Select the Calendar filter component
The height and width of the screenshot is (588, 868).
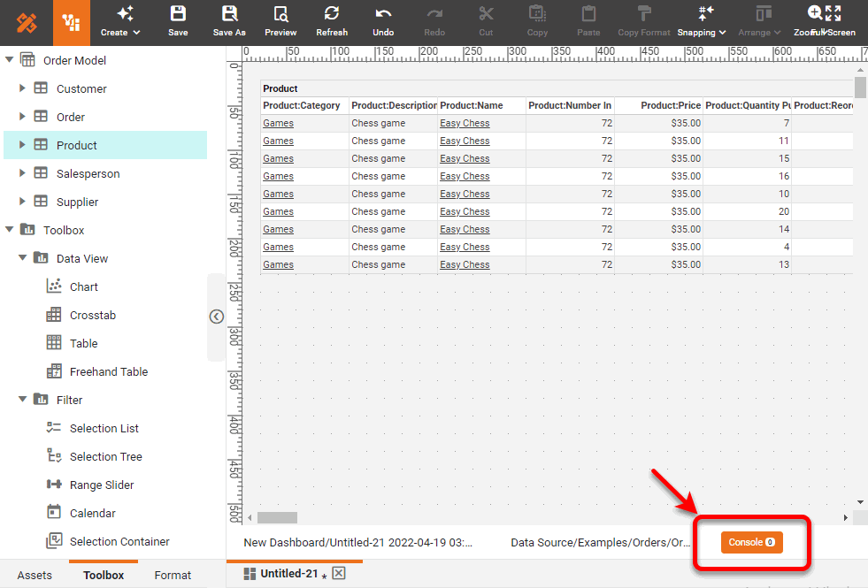click(x=92, y=513)
